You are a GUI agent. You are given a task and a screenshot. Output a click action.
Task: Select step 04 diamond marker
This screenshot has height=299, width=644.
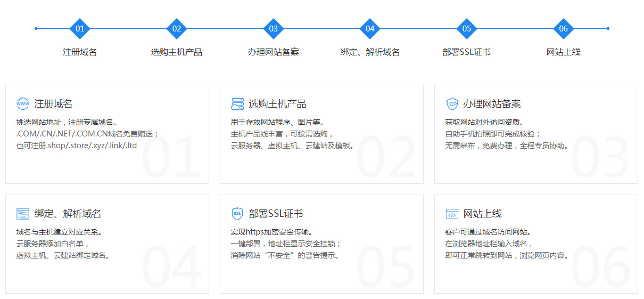[x=370, y=29]
